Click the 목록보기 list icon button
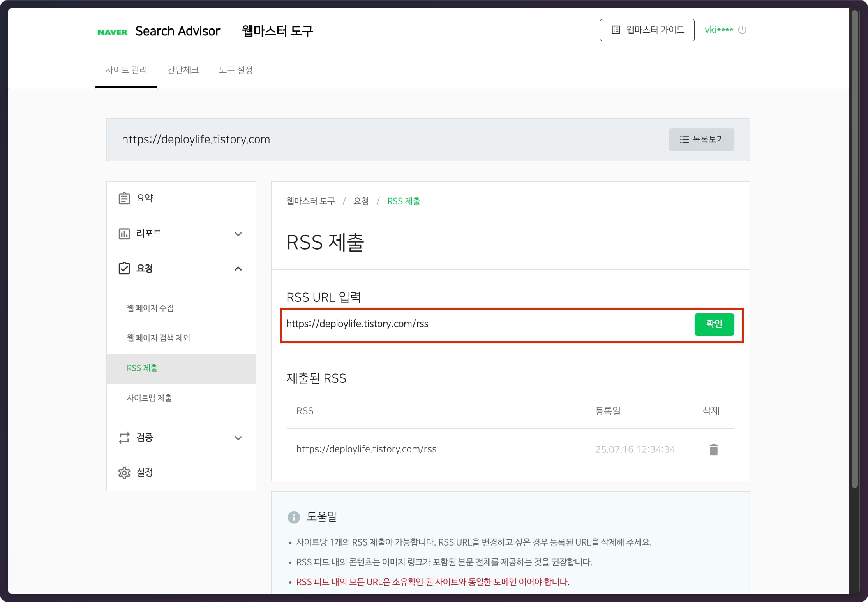Screen dimensions: 868x602 685,139
